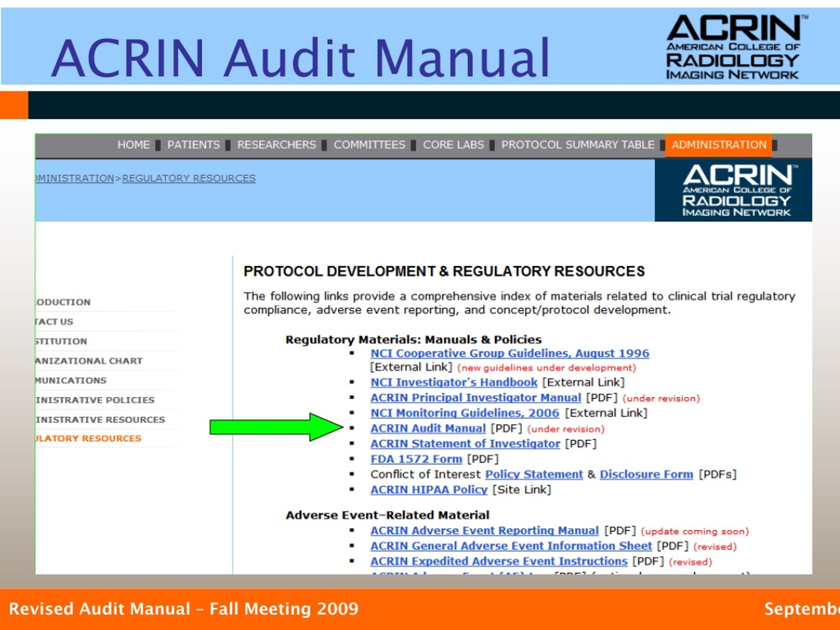Open ACRIN Statement of Investigator link

tap(465, 444)
